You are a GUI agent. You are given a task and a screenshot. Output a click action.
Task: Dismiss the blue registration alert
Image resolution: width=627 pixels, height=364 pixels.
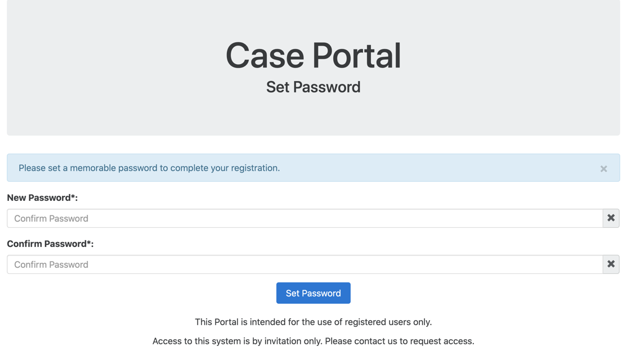click(x=603, y=169)
